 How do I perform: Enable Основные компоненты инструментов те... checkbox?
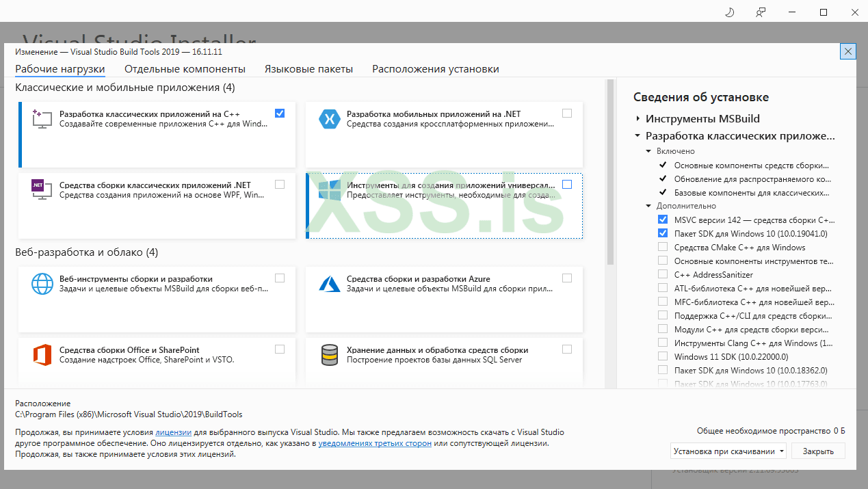[663, 261]
